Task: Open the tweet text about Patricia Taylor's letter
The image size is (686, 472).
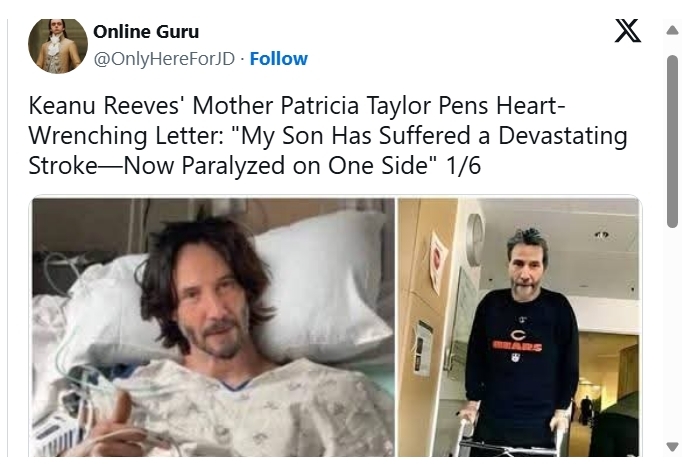Action: 328,135
